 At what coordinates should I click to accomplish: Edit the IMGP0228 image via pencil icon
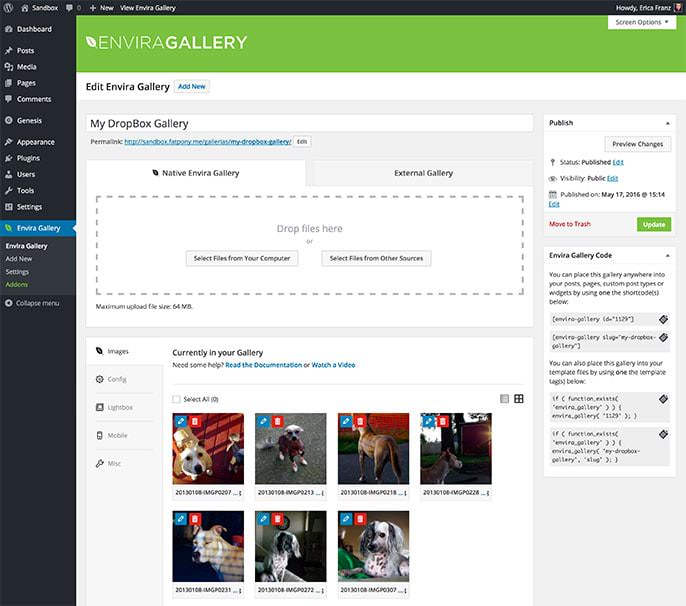pos(428,421)
